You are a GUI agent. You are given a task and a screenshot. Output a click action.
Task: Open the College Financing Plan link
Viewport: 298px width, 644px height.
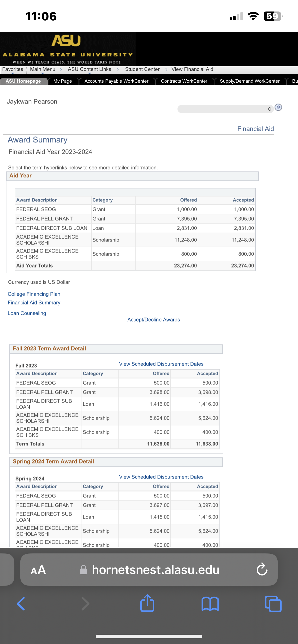[x=34, y=294]
